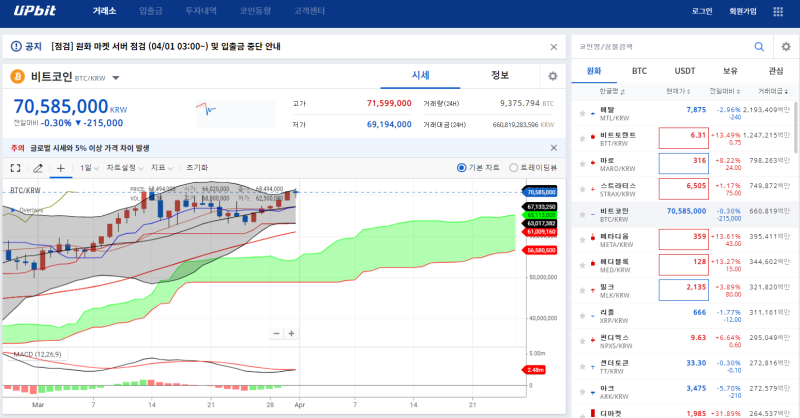Toggle fullscreen chart icon
The width and height of the screenshot is (800, 418).
coord(16,168)
